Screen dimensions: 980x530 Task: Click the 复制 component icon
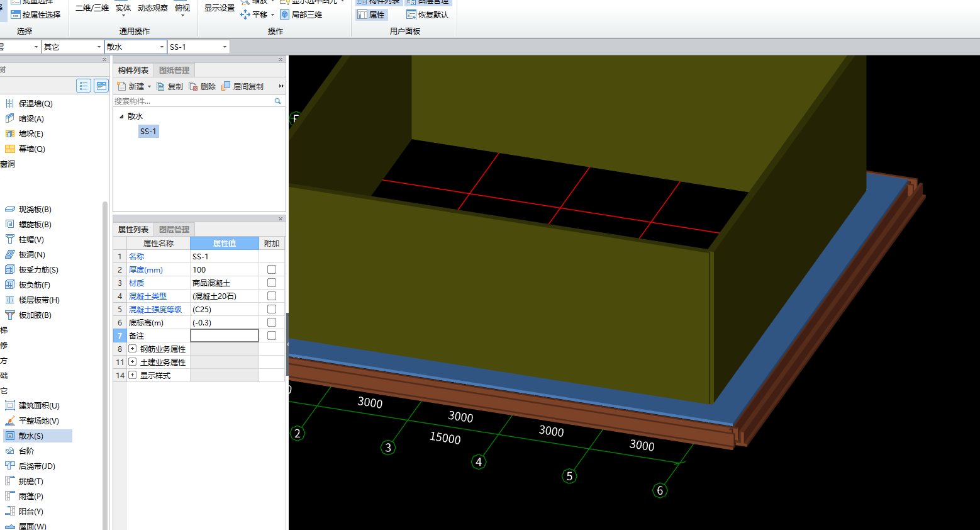pos(161,86)
